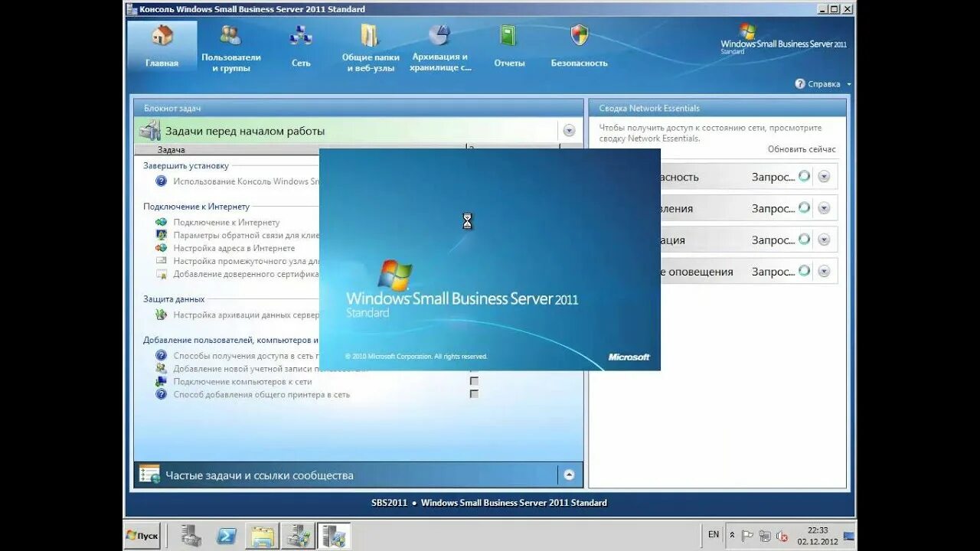Check the box for Подключение компьютеров к сети
Image resolution: width=980 pixels, height=551 pixels.
[x=474, y=381]
